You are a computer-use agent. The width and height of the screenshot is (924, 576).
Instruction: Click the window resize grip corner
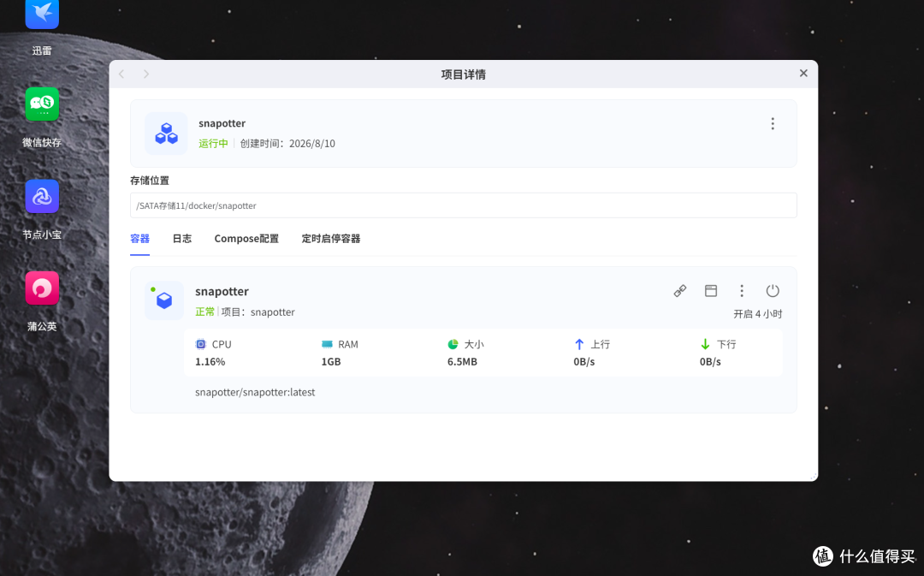(x=814, y=477)
